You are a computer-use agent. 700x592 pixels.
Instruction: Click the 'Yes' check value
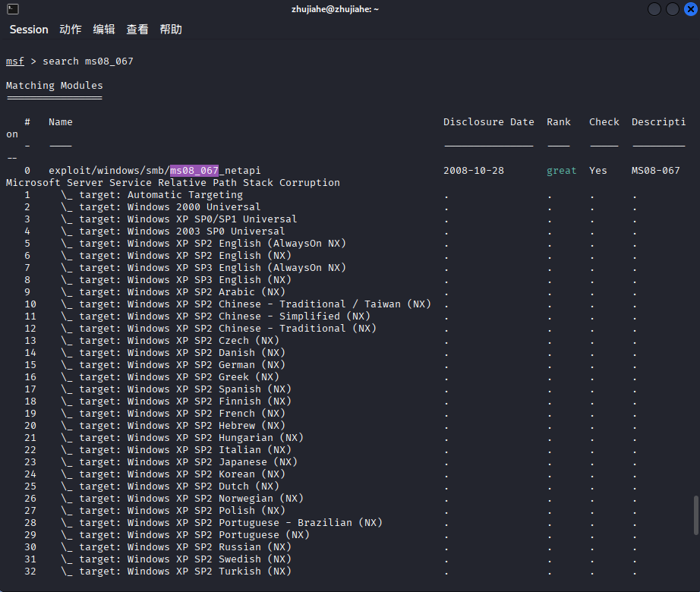tap(598, 171)
